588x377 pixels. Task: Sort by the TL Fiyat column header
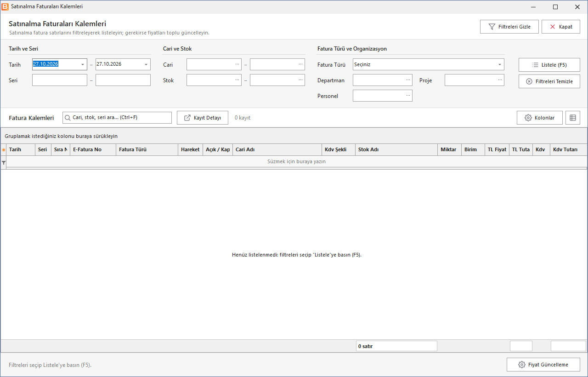497,149
